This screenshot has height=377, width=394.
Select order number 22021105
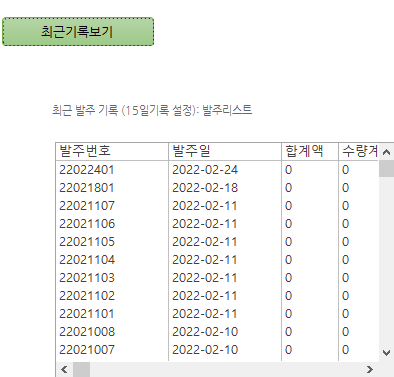[87, 242]
